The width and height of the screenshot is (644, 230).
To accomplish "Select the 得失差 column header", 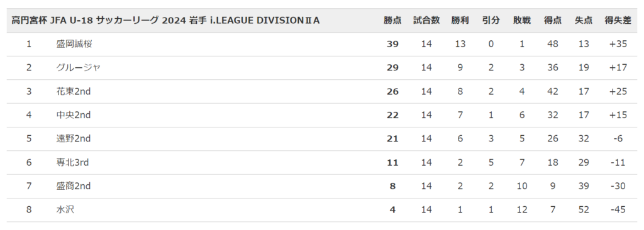I will pos(618,21).
